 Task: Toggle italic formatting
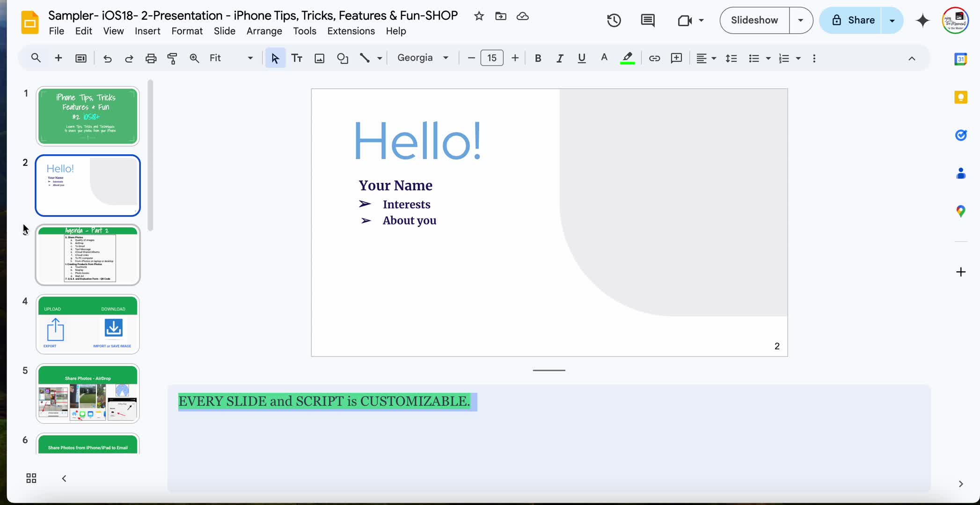[x=559, y=58]
